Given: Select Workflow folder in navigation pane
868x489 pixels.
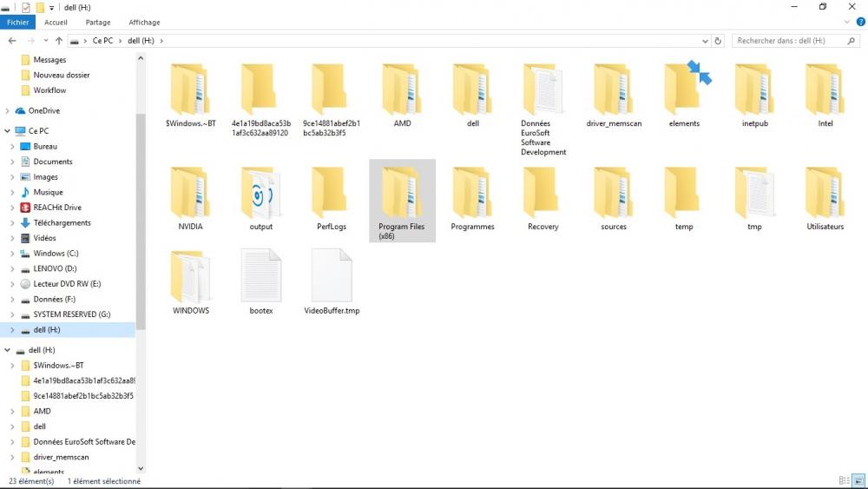Looking at the screenshot, I should point(49,89).
